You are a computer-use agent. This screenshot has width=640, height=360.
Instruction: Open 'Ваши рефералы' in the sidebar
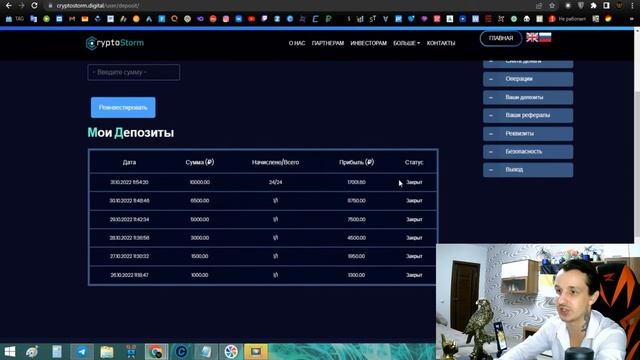pos(528,116)
